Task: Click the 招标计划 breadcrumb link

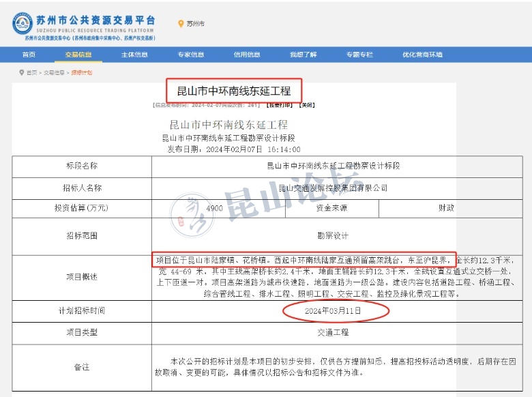Action: (81, 72)
